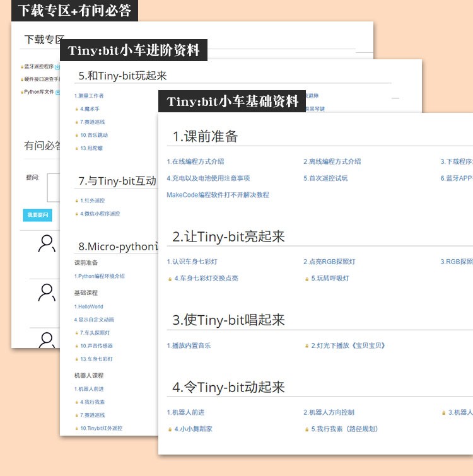Click the 我要提问 button
The height and width of the screenshot is (476, 473).
coord(37,215)
